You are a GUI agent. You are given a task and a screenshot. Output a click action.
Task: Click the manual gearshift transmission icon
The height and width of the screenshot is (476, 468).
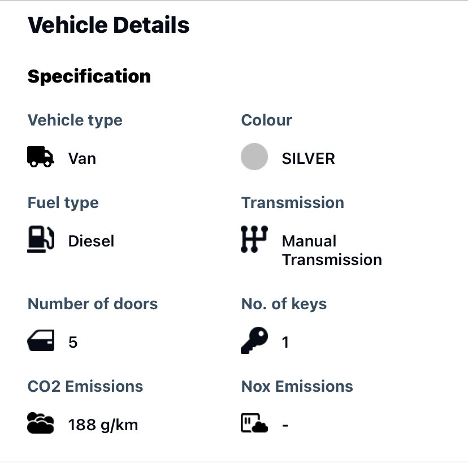pyautogui.click(x=254, y=239)
